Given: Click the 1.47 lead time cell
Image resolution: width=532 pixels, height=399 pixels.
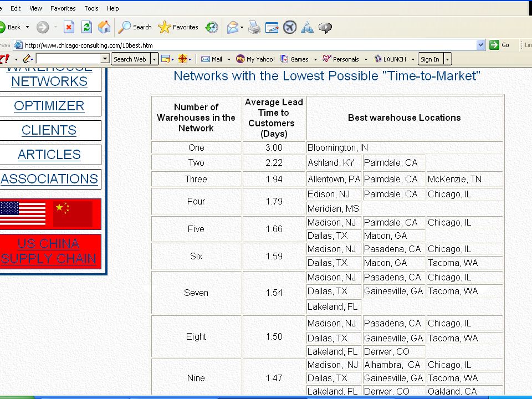Looking at the screenshot, I should (x=274, y=378).
